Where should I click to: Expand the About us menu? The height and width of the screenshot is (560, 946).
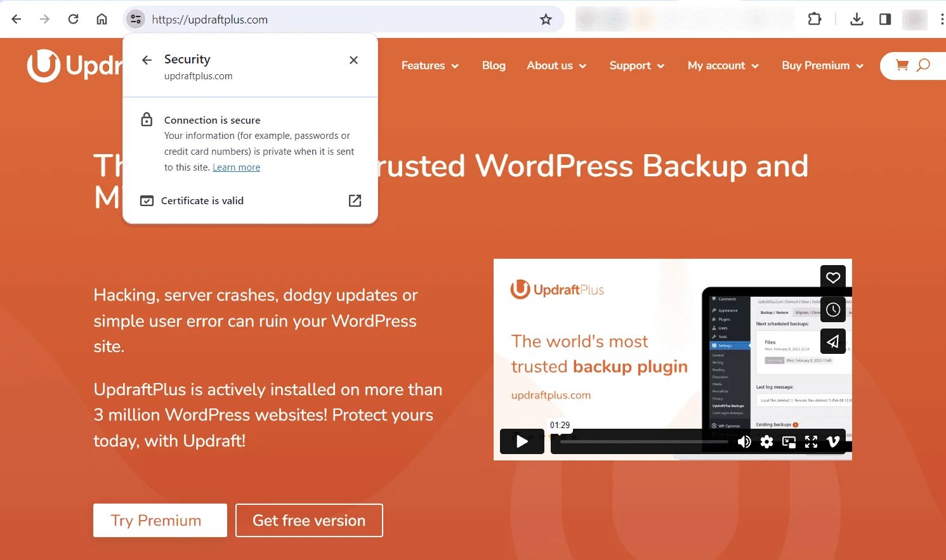pyautogui.click(x=556, y=65)
